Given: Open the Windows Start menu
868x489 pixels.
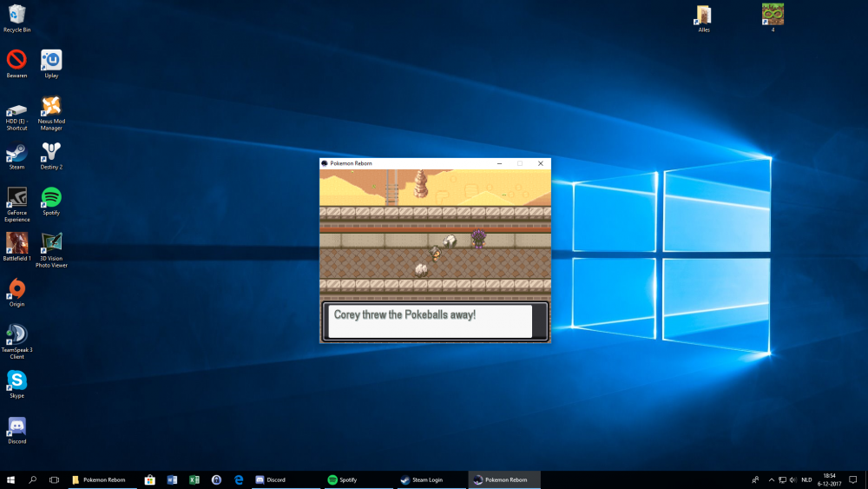Looking at the screenshot, I should [x=11, y=479].
